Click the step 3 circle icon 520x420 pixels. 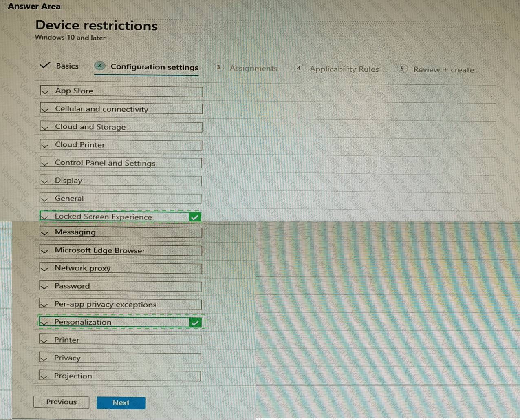tap(218, 67)
